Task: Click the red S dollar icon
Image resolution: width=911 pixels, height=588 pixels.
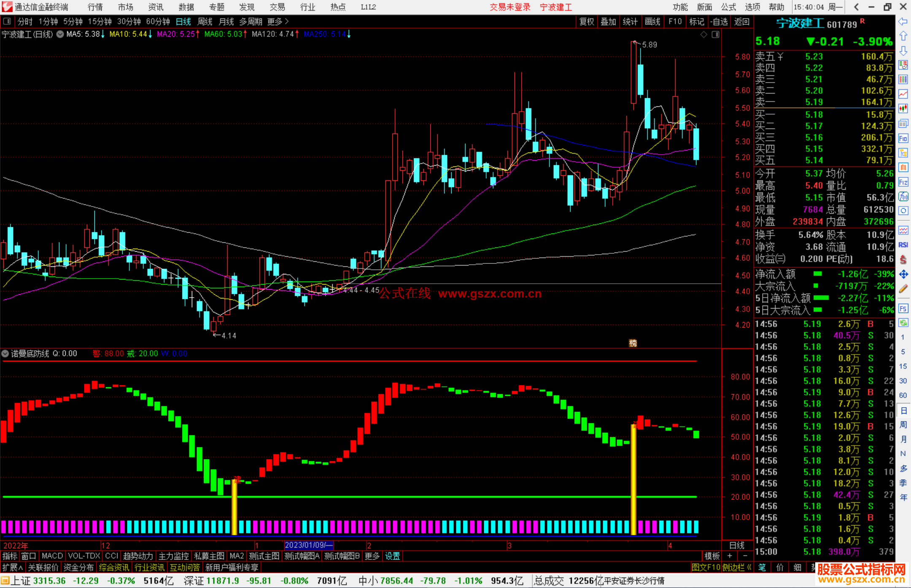Action: pos(903,260)
